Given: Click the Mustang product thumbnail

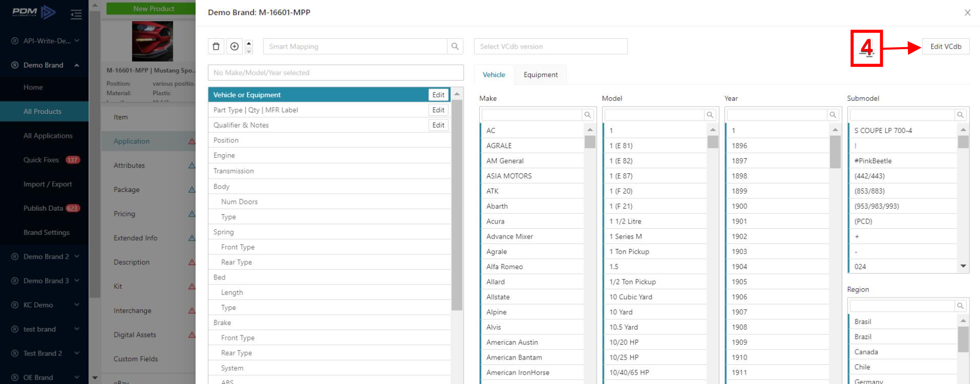Looking at the screenshot, I should pyautogui.click(x=152, y=41).
